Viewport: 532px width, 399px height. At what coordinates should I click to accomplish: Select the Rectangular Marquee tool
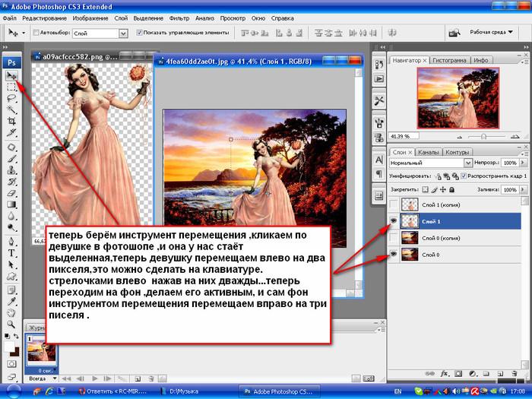12,87
